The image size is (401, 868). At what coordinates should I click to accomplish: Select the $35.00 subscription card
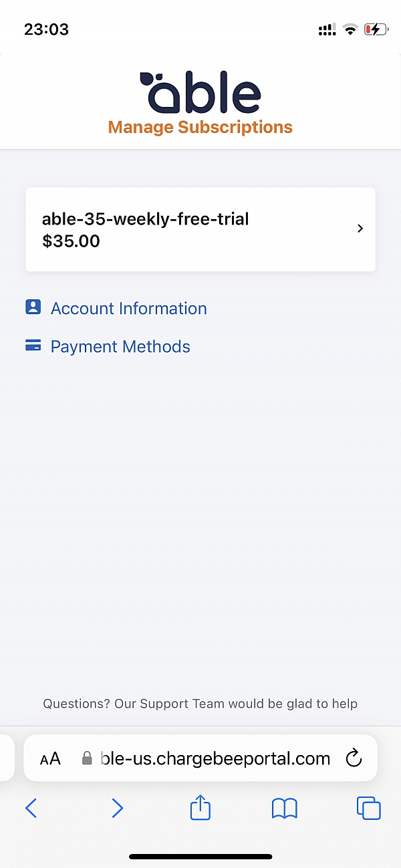click(200, 229)
